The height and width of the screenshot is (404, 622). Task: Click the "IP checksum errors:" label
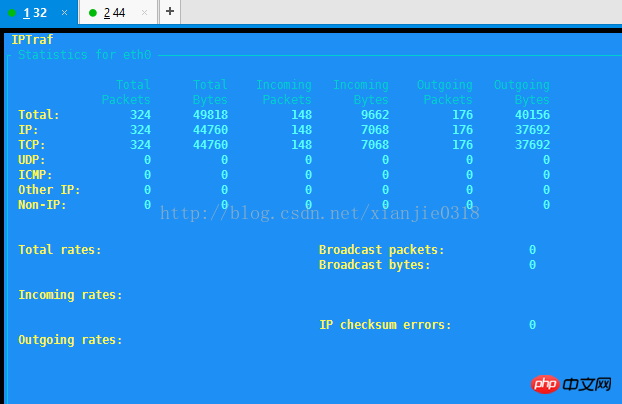point(385,325)
